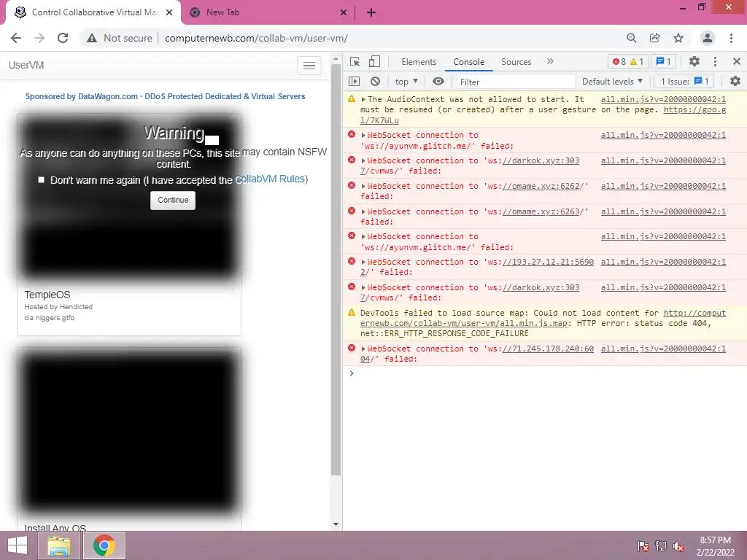Toggle the UserVM hamburger navbar menu

tap(309, 66)
